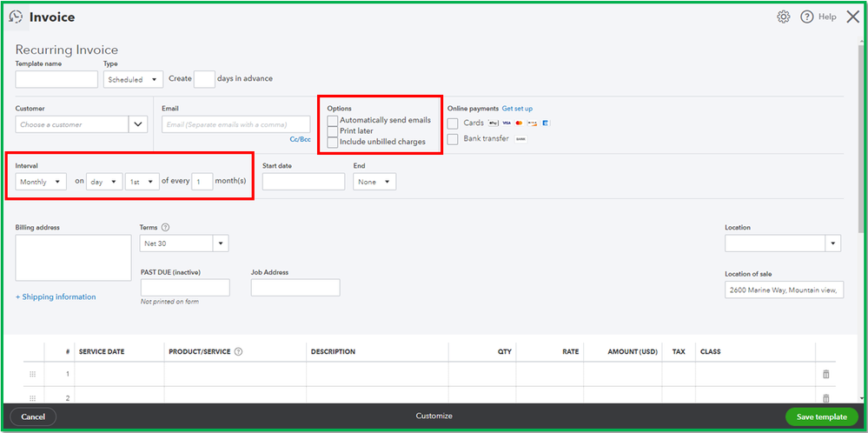Click the Job Address field
The width and height of the screenshot is (868, 433).
[295, 288]
